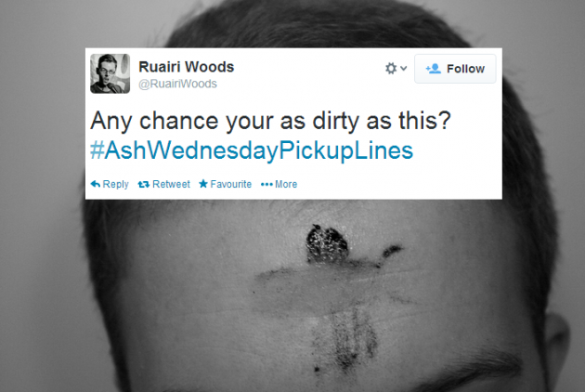The width and height of the screenshot is (585, 392).
Task: Click the three-dots More icon
Action: coord(266,184)
